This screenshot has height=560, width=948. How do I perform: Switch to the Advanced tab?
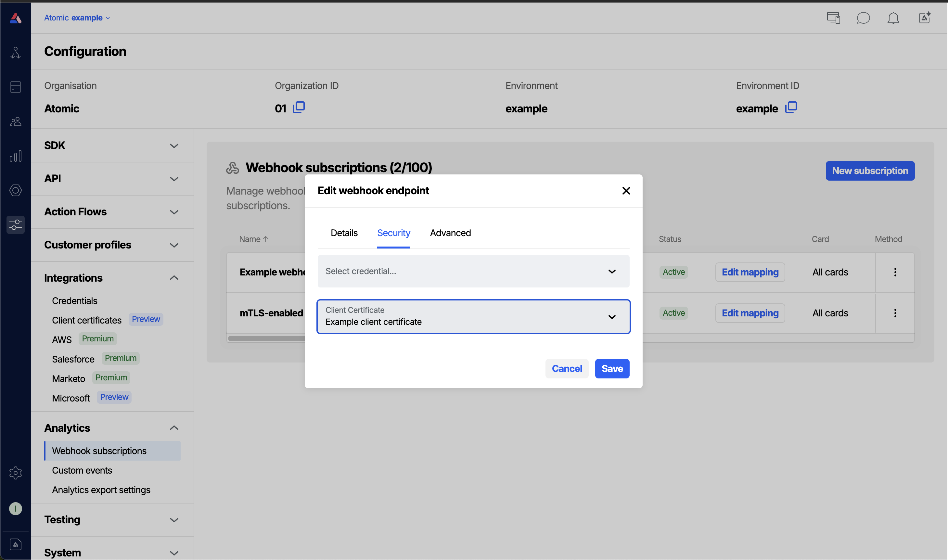(x=450, y=233)
